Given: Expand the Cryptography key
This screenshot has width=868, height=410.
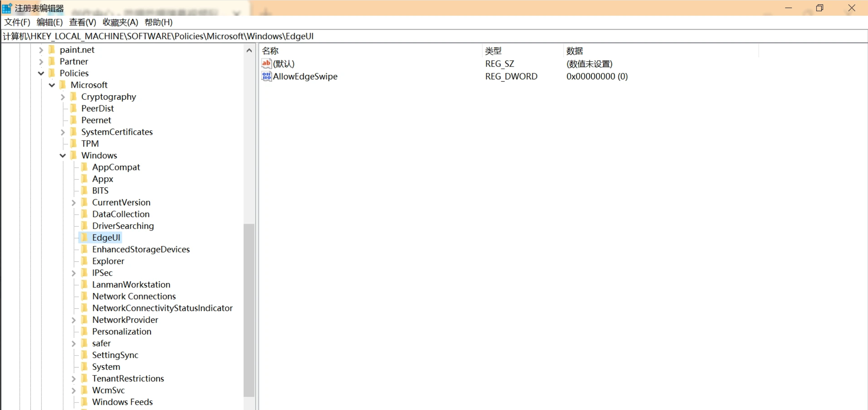Looking at the screenshot, I should (63, 97).
